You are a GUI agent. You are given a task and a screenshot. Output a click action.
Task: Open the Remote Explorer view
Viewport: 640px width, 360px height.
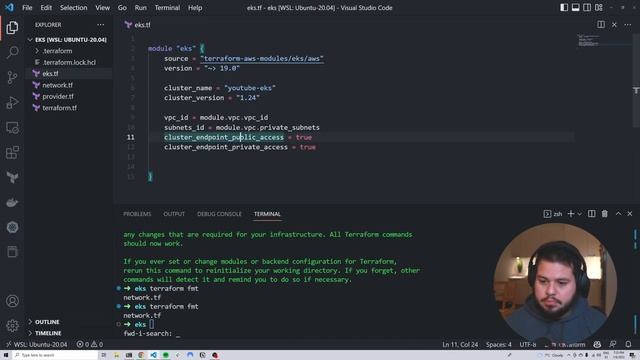click(x=12, y=128)
